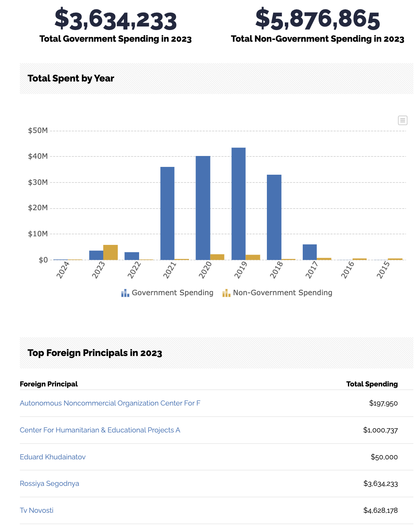This screenshot has width=420, height=528.
Task: Toggle Non-Government Spending series label in legend
Action: coord(282,293)
